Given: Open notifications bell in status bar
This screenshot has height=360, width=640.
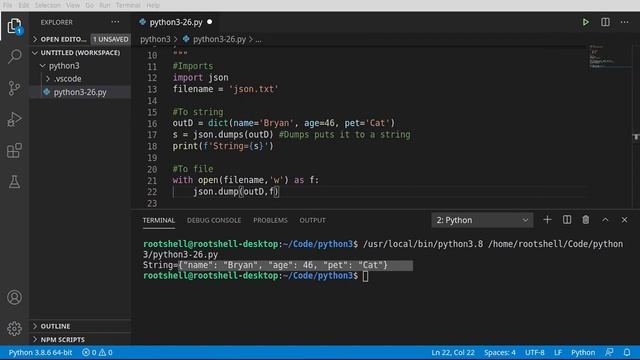Looking at the screenshot, I should pos(627,352).
